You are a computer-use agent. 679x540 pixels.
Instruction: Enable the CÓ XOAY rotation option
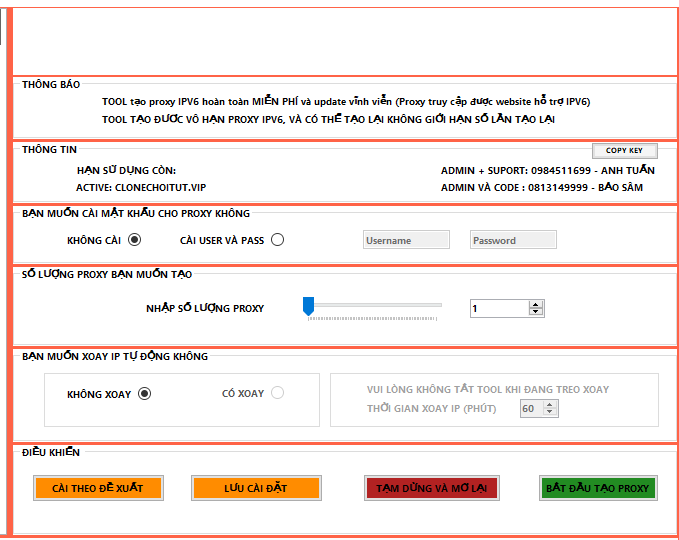pyautogui.click(x=277, y=393)
